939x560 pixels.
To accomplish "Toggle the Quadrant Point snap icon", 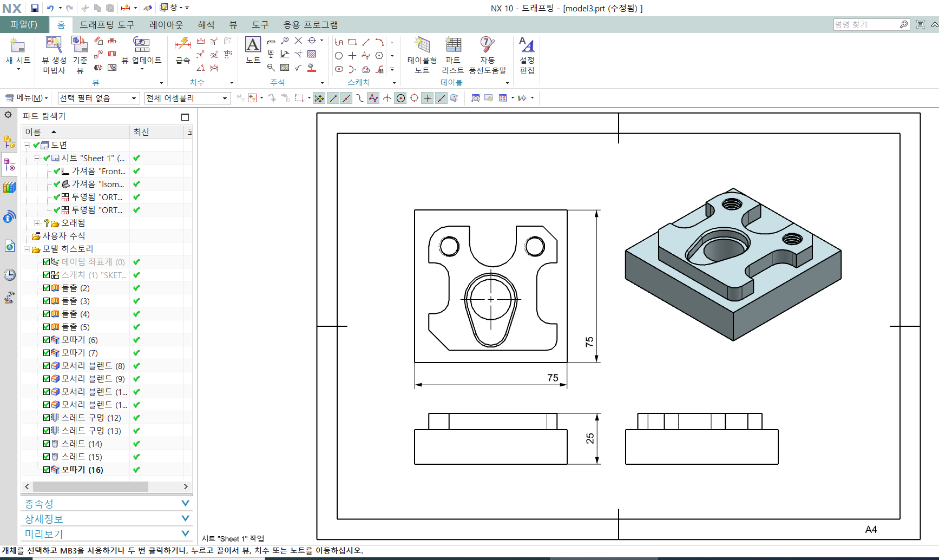I will 414,98.
